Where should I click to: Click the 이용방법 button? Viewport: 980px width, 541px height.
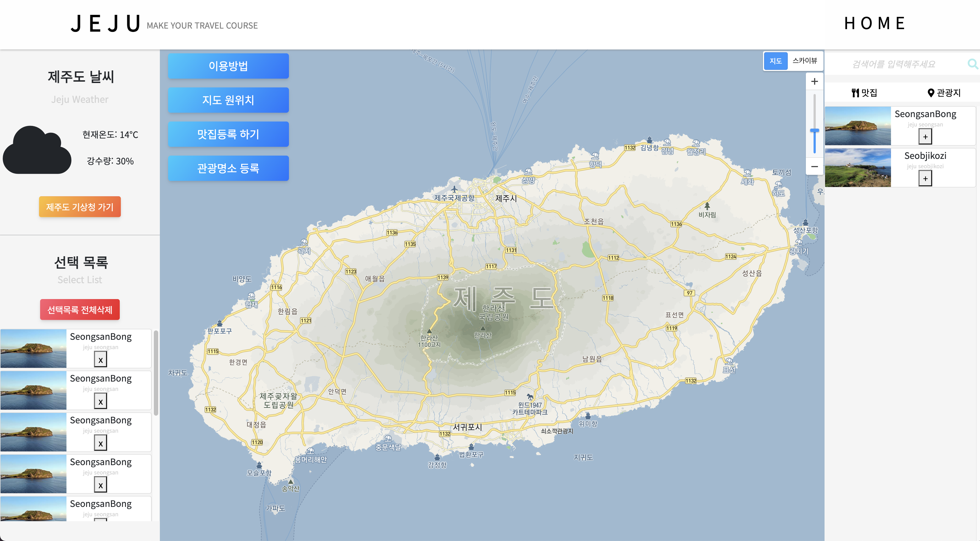click(x=228, y=66)
